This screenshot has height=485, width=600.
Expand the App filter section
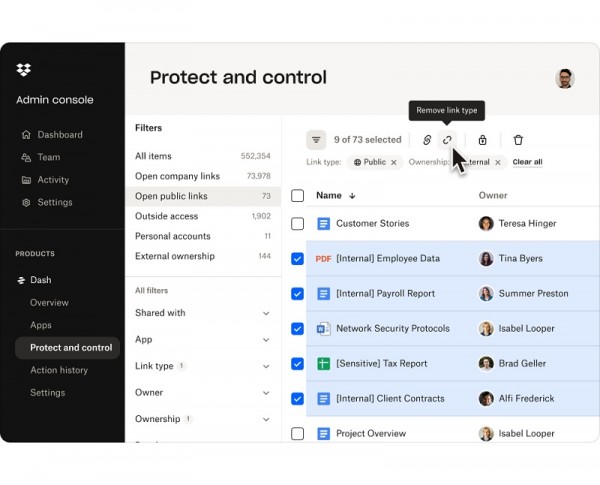pos(266,340)
